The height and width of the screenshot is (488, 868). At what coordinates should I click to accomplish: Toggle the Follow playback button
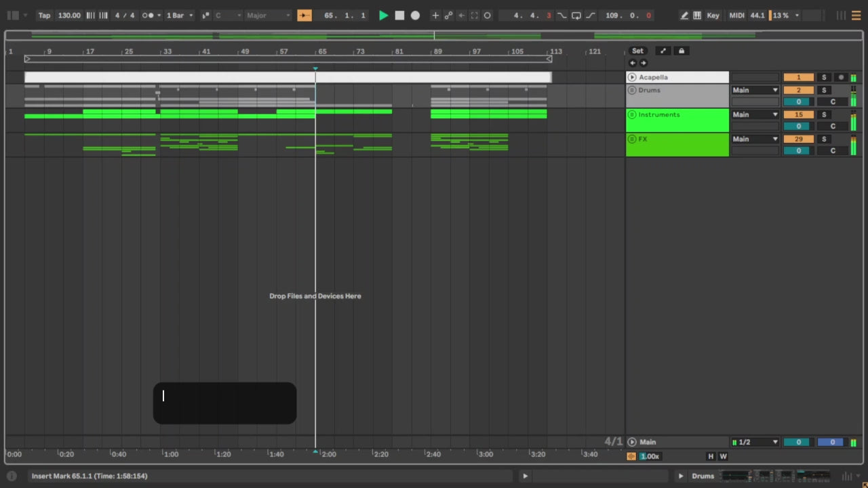304,16
